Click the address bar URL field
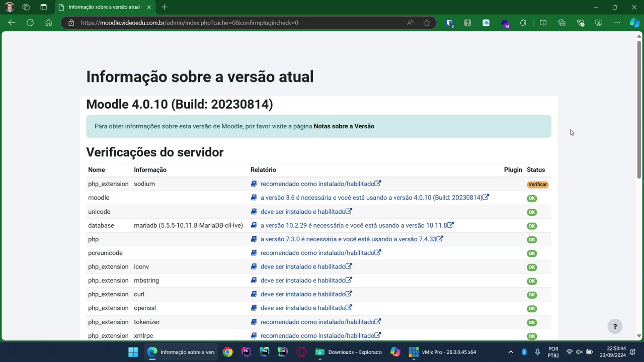The height and width of the screenshot is (362, 644). [242, 23]
